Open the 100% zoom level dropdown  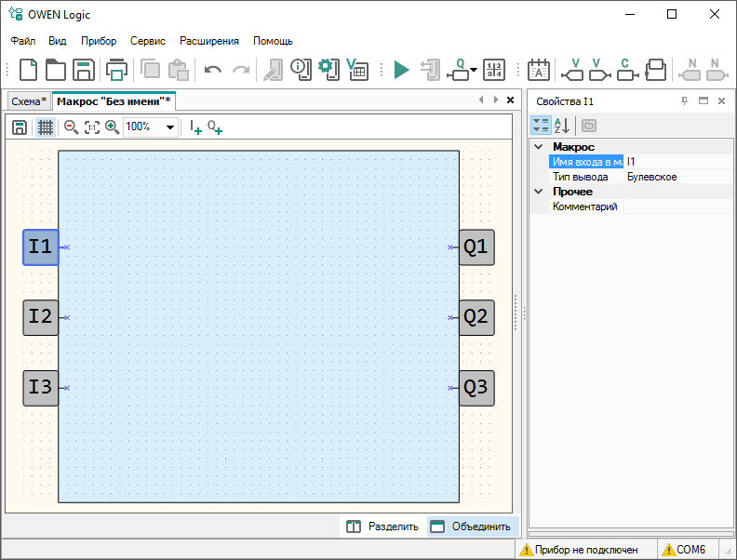(x=170, y=127)
